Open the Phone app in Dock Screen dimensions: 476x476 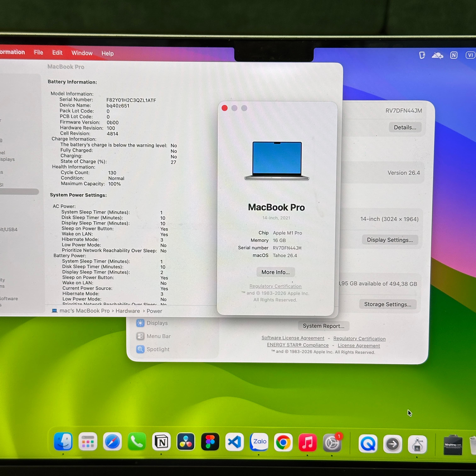click(x=137, y=442)
